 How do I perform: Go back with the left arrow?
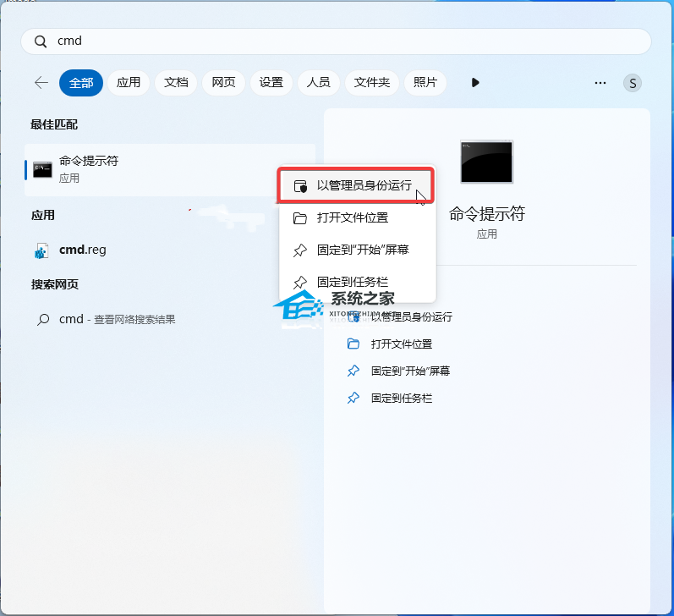point(41,82)
